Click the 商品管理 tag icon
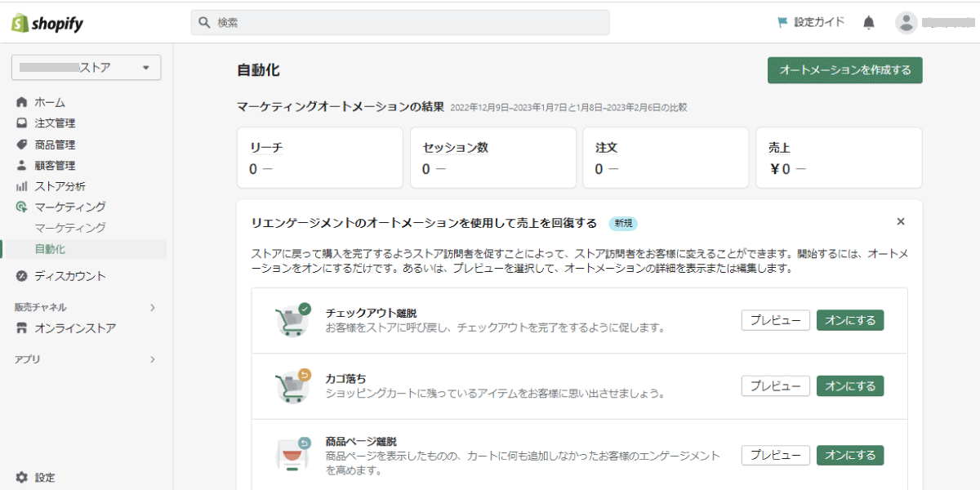 (22, 145)
